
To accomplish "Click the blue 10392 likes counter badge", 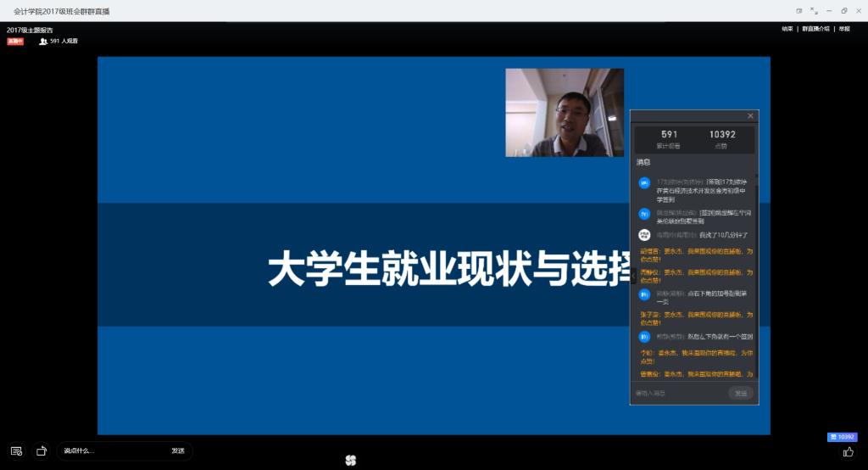I will [842, 437].
